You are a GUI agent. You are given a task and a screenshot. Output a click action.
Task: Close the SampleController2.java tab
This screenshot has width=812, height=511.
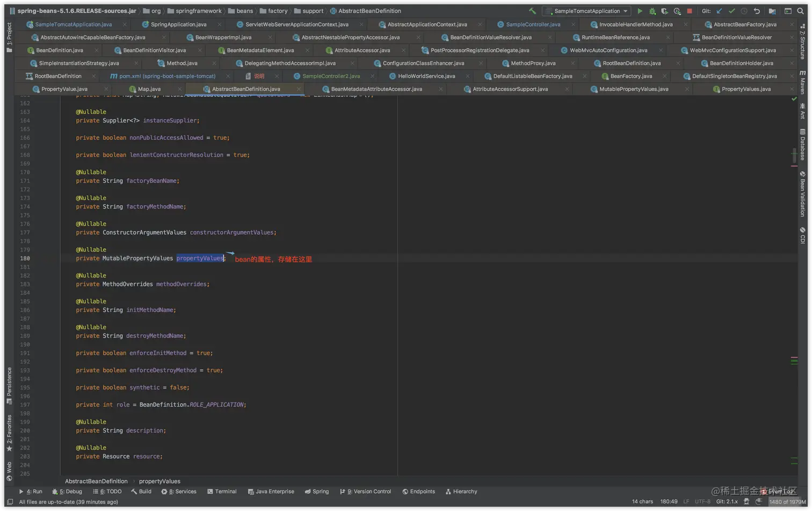372,76
